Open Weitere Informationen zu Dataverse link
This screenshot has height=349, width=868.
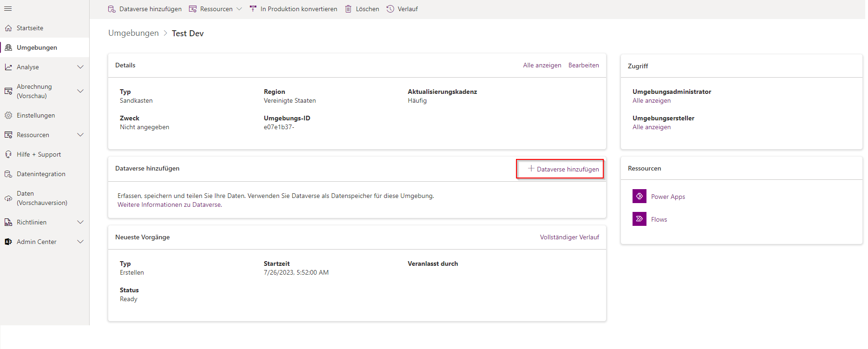[170, 204]
